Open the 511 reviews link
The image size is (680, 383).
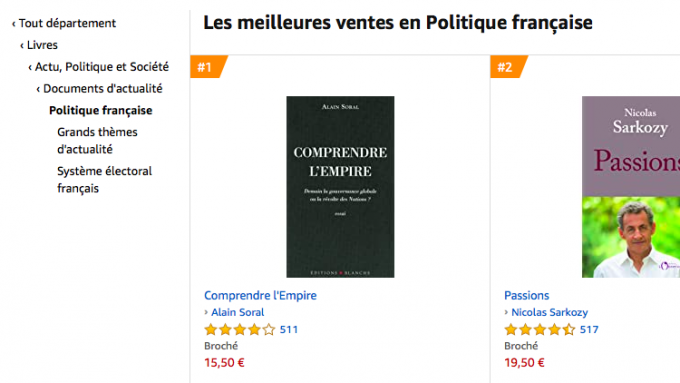[x=289, y=330]
